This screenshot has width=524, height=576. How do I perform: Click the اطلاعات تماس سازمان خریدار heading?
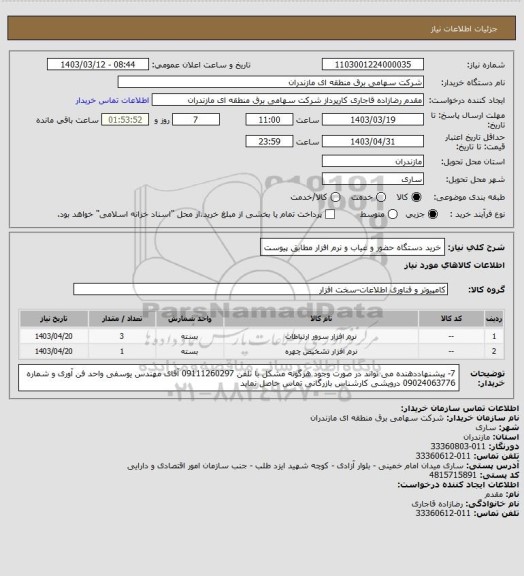click(459, 408)
